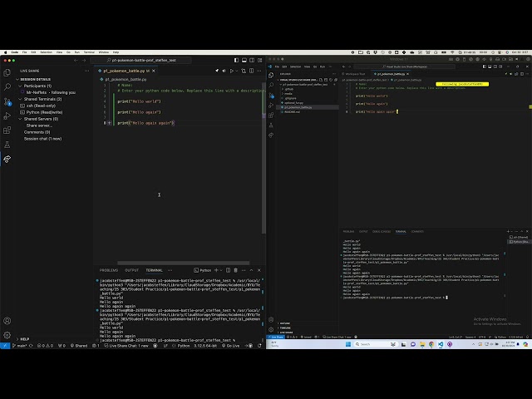This screenshot has width=532, height=399.
Task: Toggle panel layout icon in left VS Code
Action: 244,60
